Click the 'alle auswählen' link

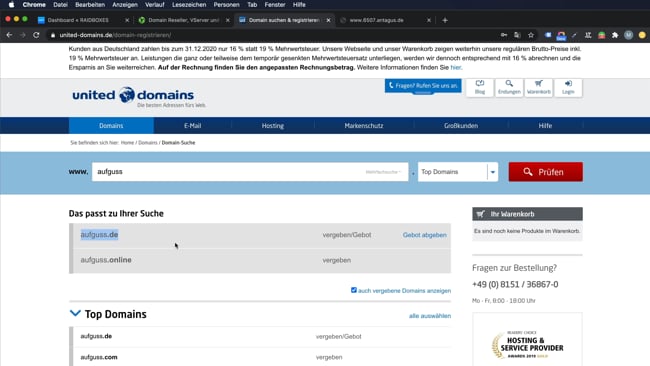tap(430, 316)
